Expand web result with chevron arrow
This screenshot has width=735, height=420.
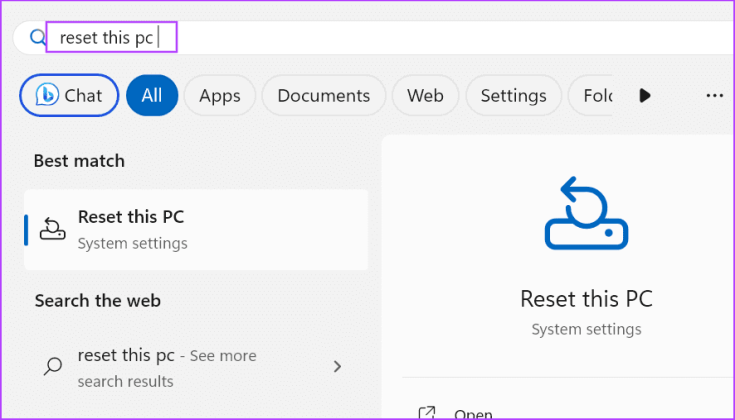[x=338, y=367]
